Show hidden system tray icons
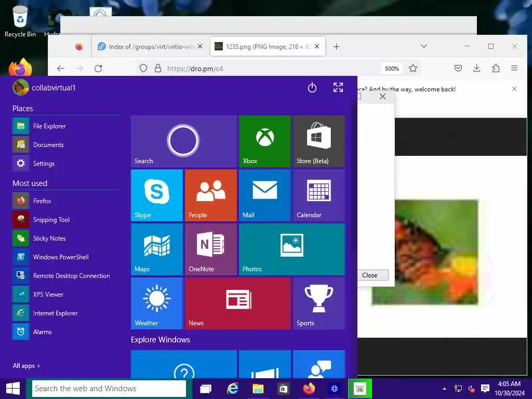 coord(444,389)
